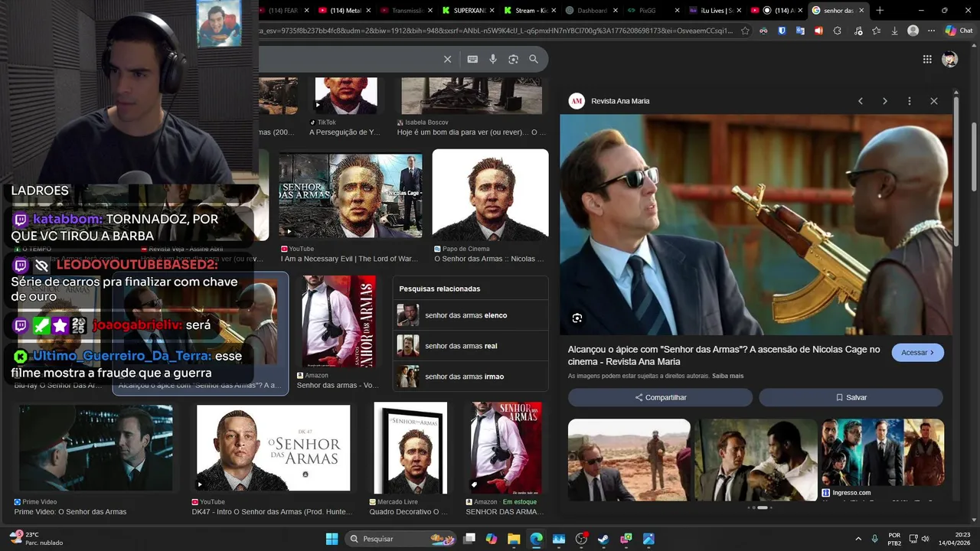
Task: Open the DK47 Intro YouTube result thumbnail
Action: coord(273,448)
